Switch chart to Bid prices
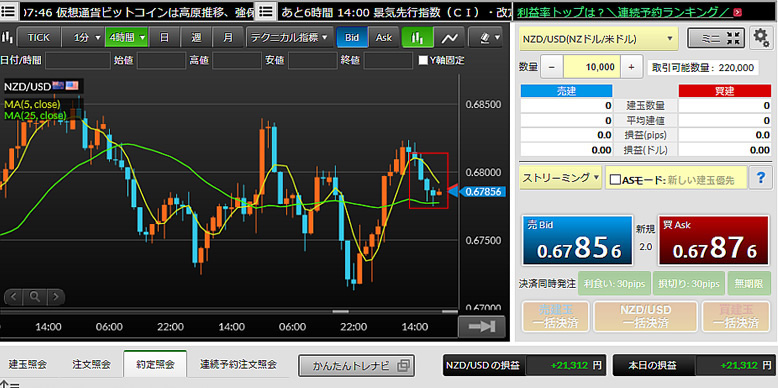The image size is (778, 388). pyautogui.click(x=352, y=37)
